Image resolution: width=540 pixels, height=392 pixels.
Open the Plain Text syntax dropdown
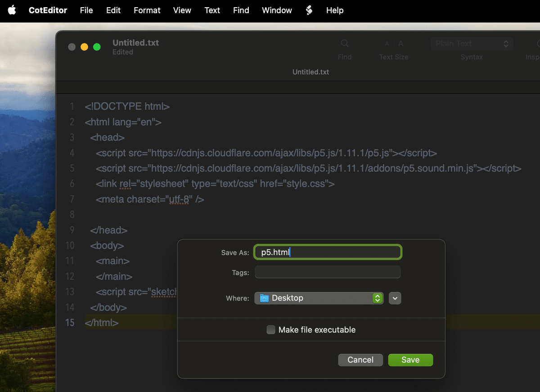click(471, 44)
